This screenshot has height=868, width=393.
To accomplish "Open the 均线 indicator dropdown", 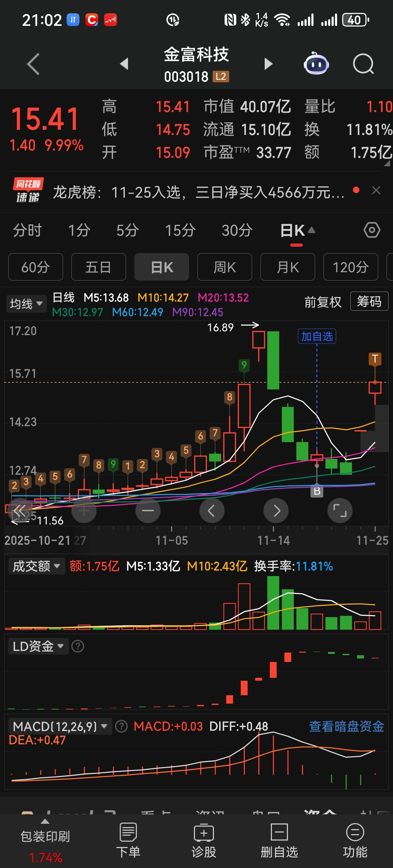I will coord(26,304).
